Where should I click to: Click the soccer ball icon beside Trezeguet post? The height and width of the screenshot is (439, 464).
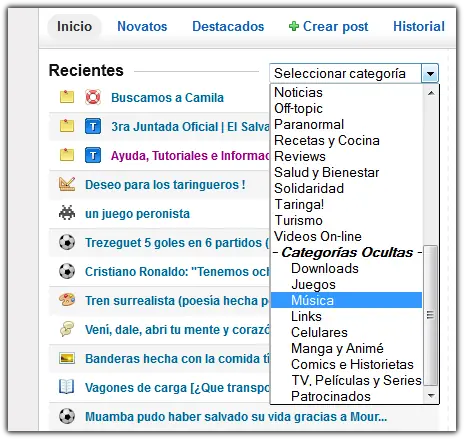coord(67,242)
